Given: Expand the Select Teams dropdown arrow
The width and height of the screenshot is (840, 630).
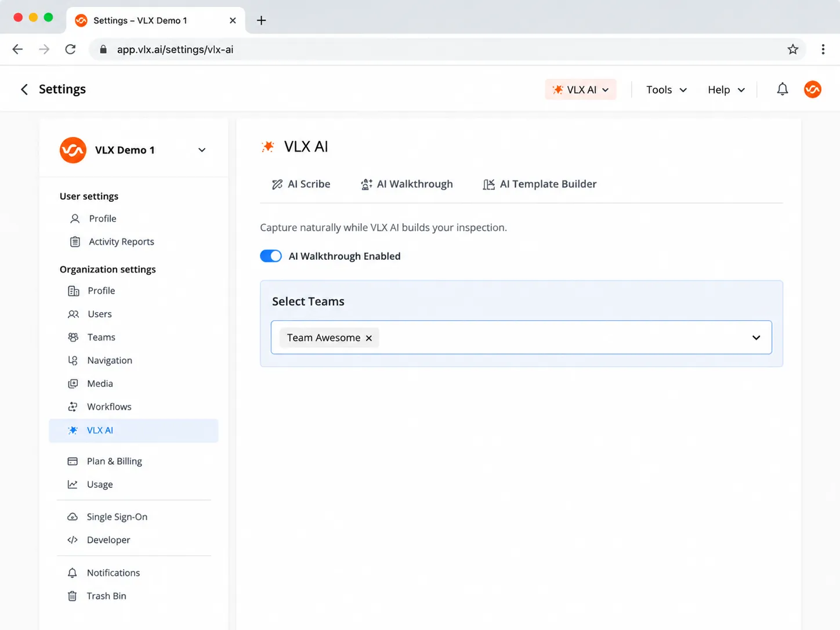Looking at the screenshot, I should (x=756, y=338).
